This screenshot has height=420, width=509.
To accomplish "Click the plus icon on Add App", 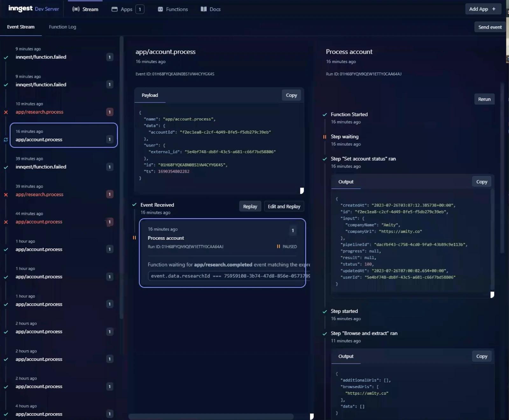I will [494, 9].
